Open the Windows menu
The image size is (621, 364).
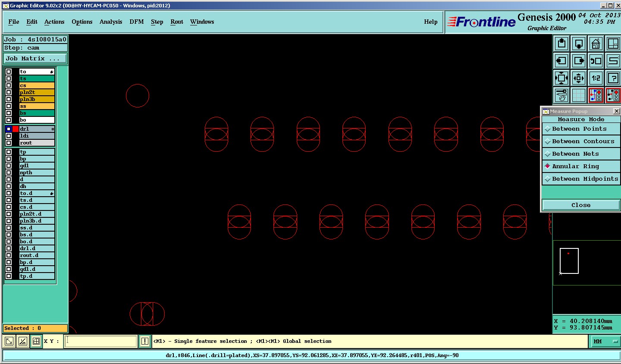pyautogui.click(x=202, y=22)
